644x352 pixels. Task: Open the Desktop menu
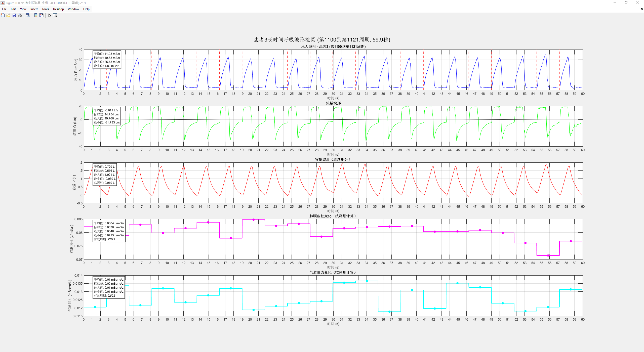pyautogui.click(x=58, y=9)
